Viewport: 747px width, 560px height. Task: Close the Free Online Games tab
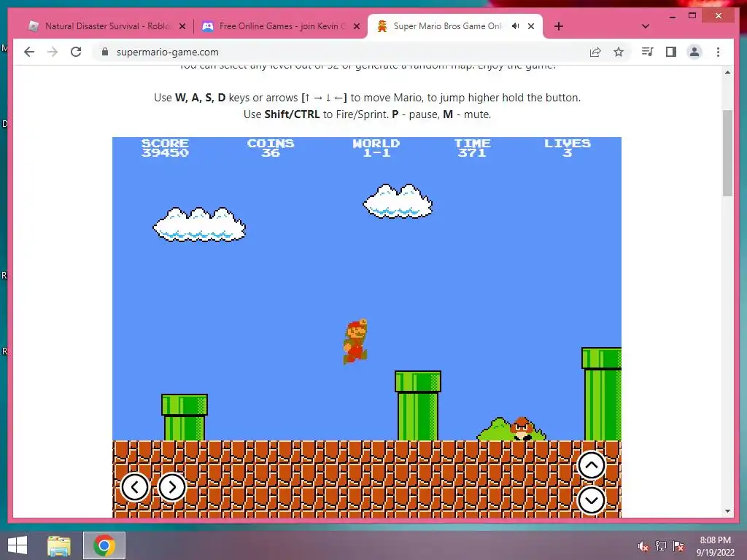(x=356, y=26)
